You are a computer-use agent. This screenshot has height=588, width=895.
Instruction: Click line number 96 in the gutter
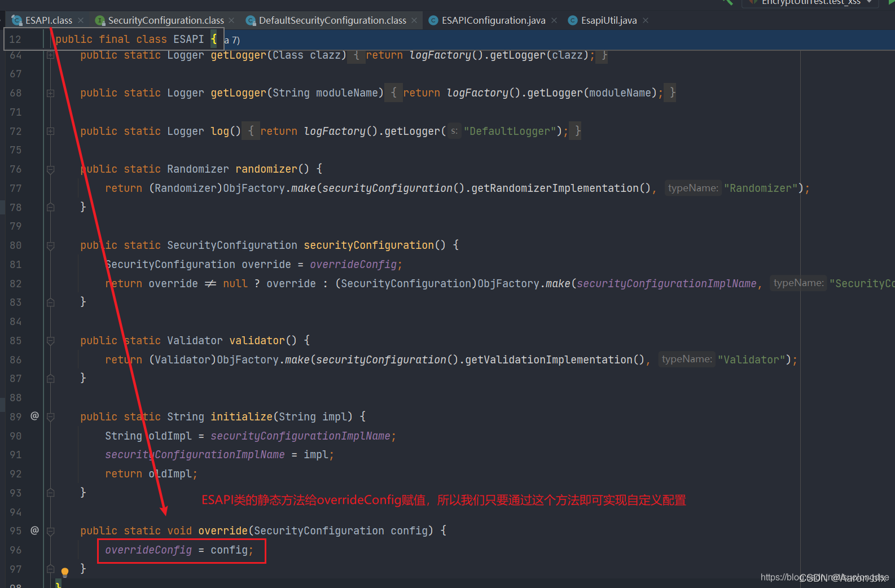click(x=16, y=550)
